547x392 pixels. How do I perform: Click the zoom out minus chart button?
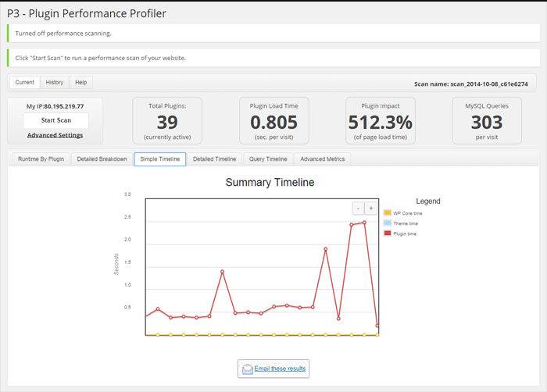(x=358, y=208)
